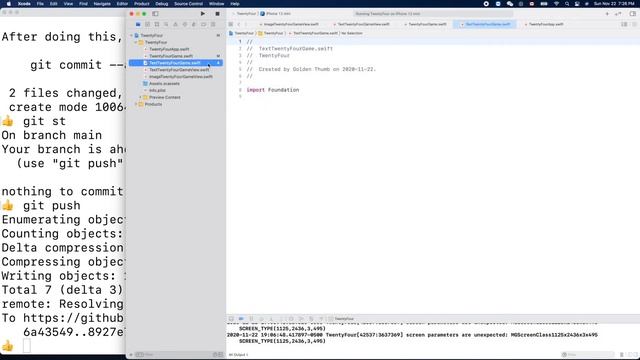
Task: Open the code review button
Action: coord(618,14)
